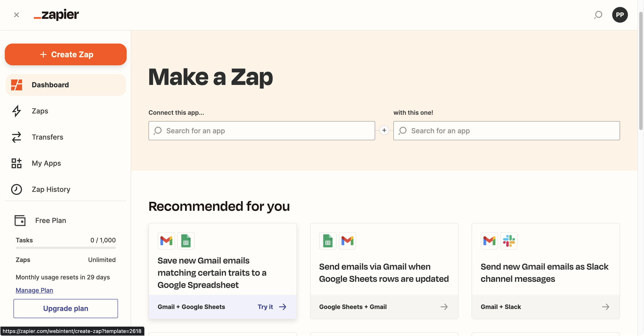The width and height of the screenshot is (644, 336).
Task: Select the Dashboard sidebar icon
Action: (x=17, y=85)
